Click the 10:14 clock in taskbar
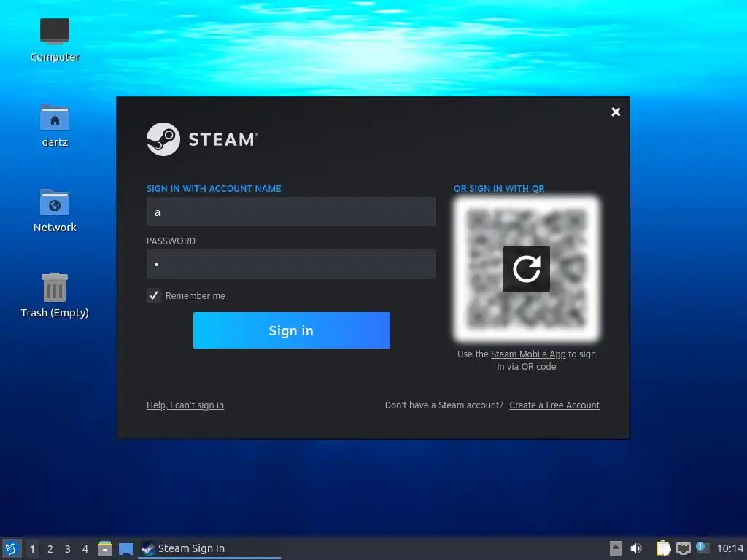Viewport: 747px width, 560px height. coord(729,548)
